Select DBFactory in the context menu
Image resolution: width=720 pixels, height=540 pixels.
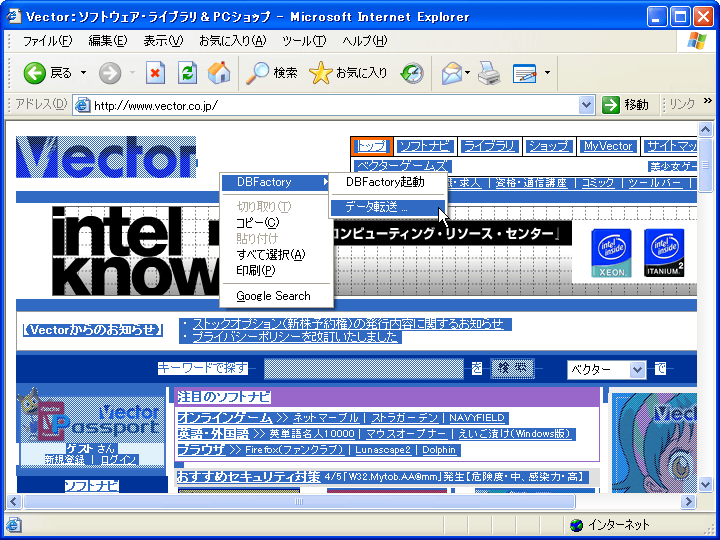pos(276,182)
